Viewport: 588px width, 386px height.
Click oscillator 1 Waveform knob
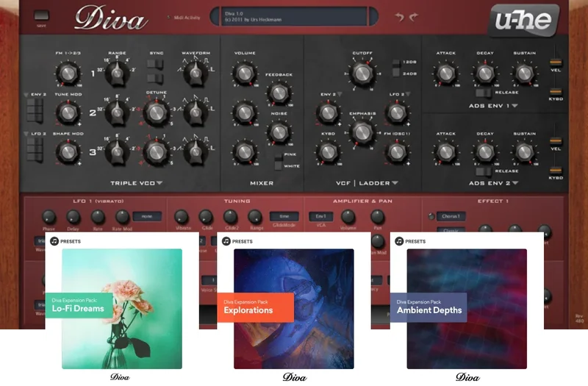click(196, 73)
